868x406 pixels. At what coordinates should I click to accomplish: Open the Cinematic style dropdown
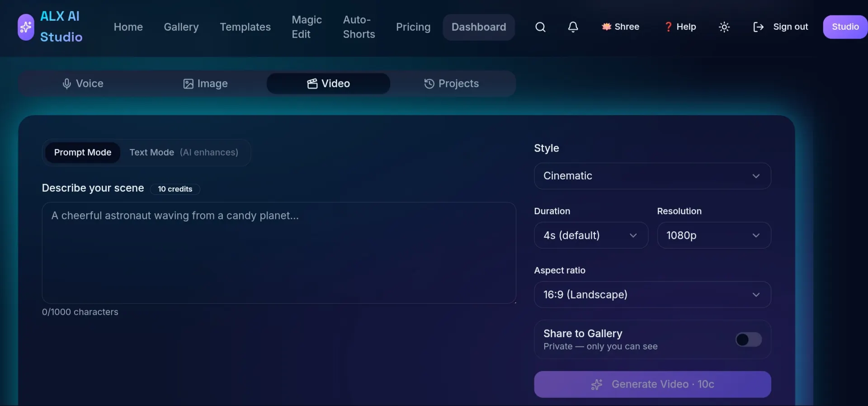point(652,176)
